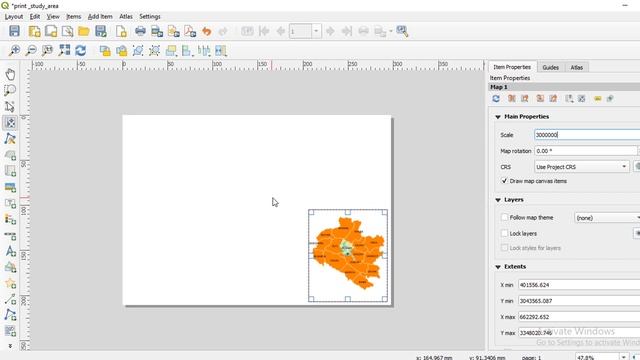Click the Unlock All Items icon
Viewport: 640px width, 360px height.
[x=121, y=51]
